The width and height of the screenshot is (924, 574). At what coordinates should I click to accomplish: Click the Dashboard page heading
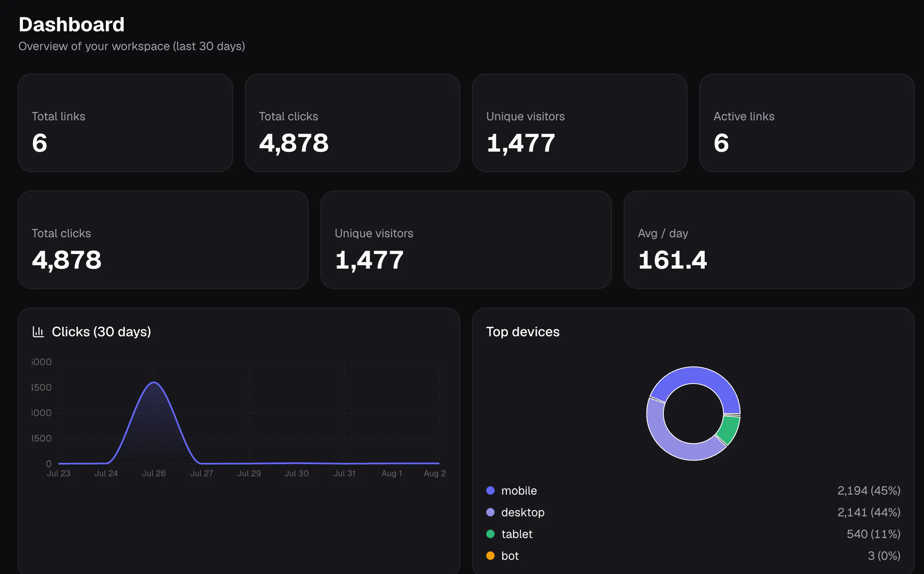(x=71, y=25)
